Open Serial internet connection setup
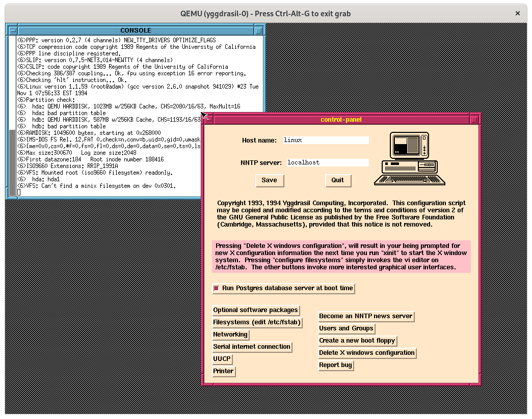The image size is (532, 419). (252, 347)
